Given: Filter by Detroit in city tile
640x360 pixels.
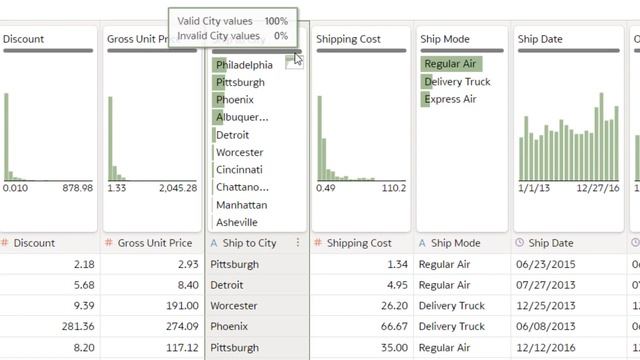Looking at the screenshot, I should [232, 135].
